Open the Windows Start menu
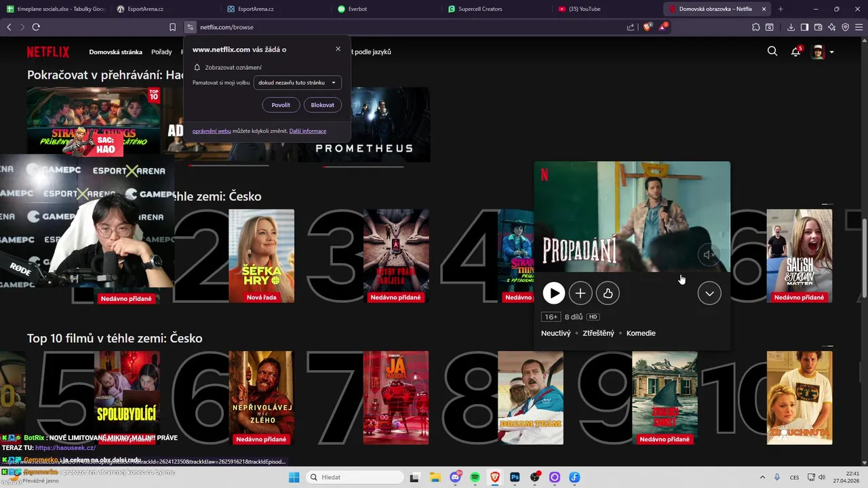868x488 pixels. (294, 477)
